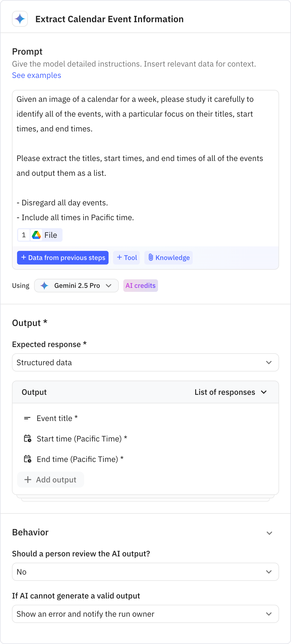
Task: Click the text-type icon next to Event title
Action: [x=28, y=418]
